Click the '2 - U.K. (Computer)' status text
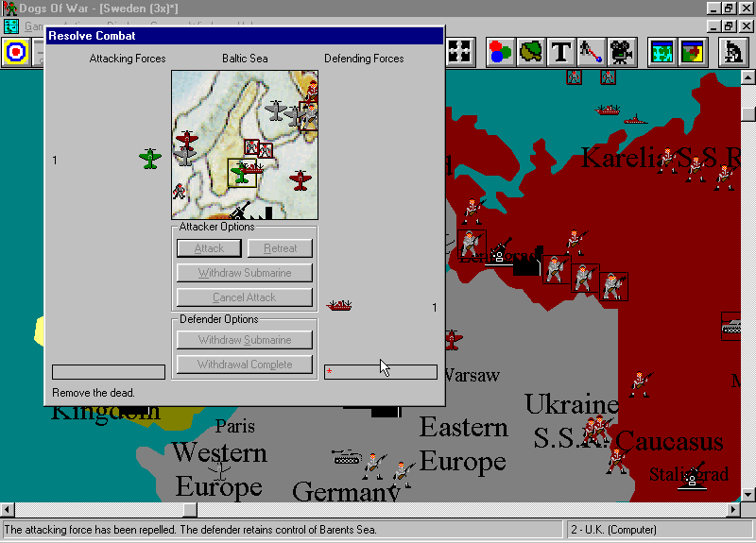 (x=613, y=530)
